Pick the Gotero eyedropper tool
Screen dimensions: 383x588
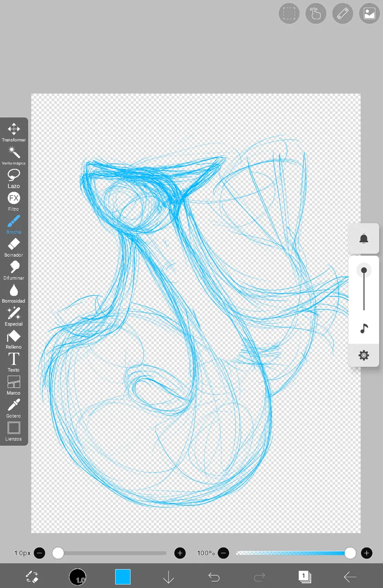point(14,408)
